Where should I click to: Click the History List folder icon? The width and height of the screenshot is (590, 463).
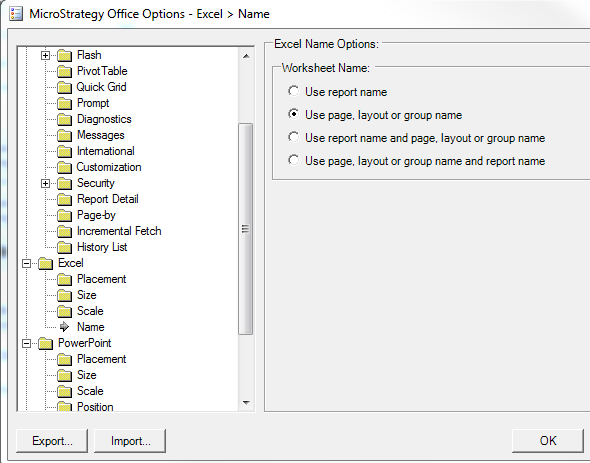tap(64, 247)
